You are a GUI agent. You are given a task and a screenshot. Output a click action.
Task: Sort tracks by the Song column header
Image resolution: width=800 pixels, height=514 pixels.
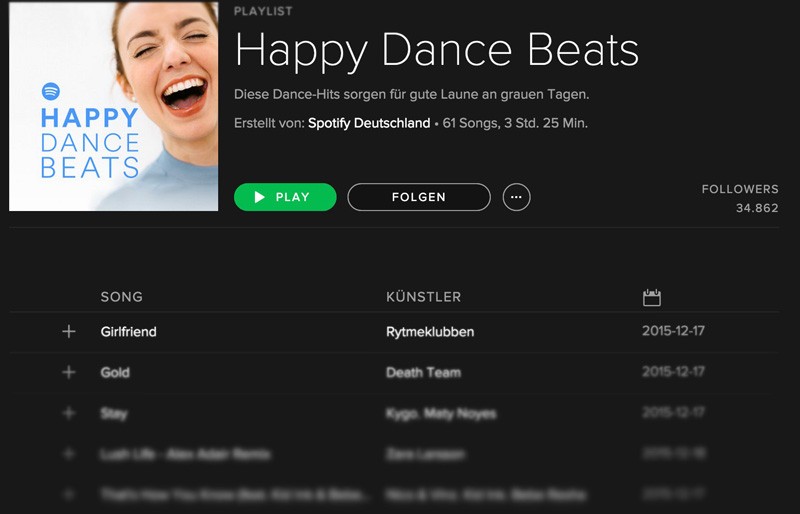[121, 297]
